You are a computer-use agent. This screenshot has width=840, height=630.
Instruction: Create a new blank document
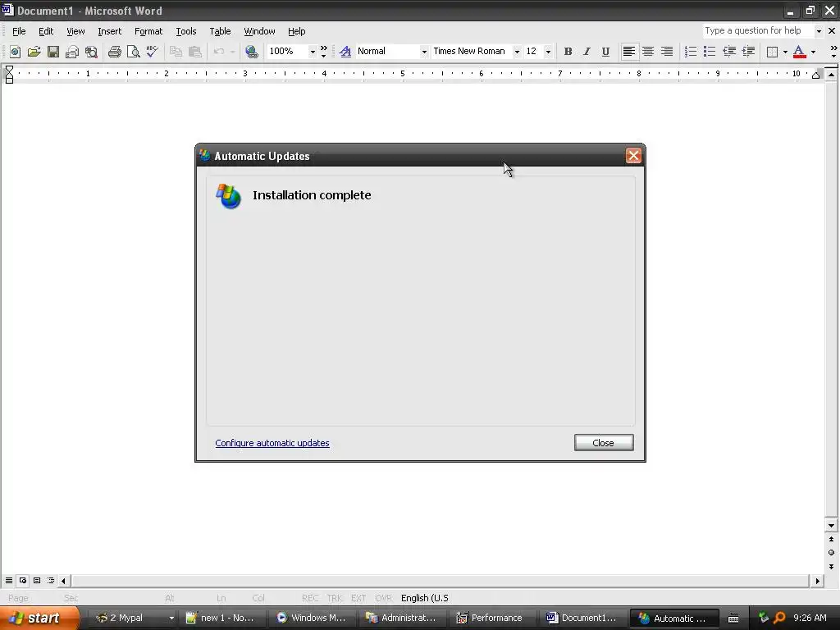click(x=15, y=52)
